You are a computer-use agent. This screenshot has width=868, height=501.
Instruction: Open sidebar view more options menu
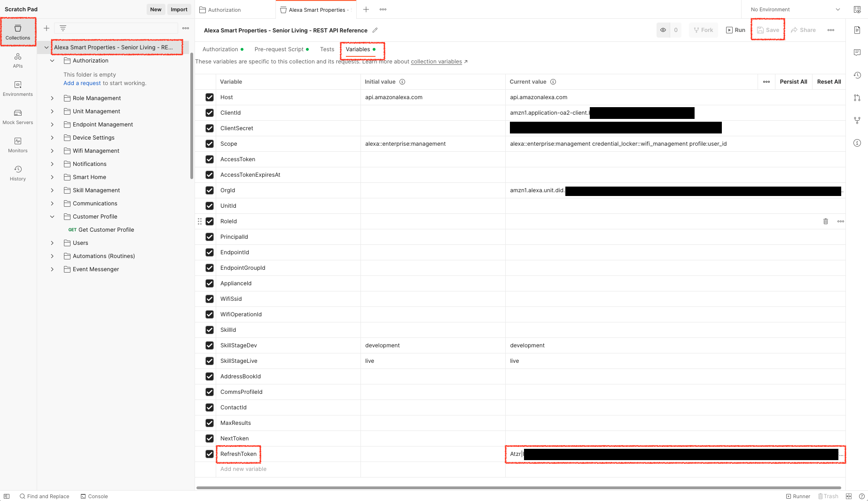click(186, 28)
